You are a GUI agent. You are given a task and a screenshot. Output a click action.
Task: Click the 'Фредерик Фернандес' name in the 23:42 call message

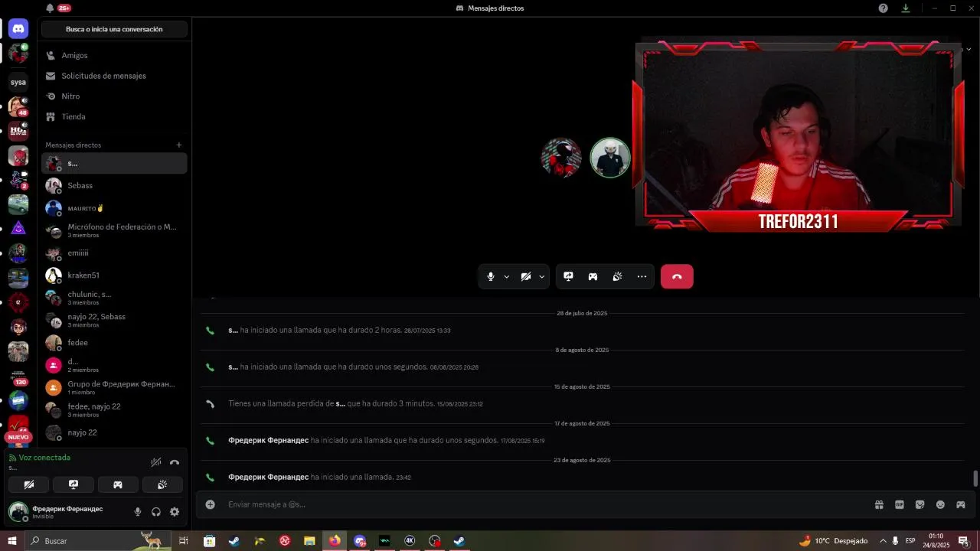click(268, 477)
